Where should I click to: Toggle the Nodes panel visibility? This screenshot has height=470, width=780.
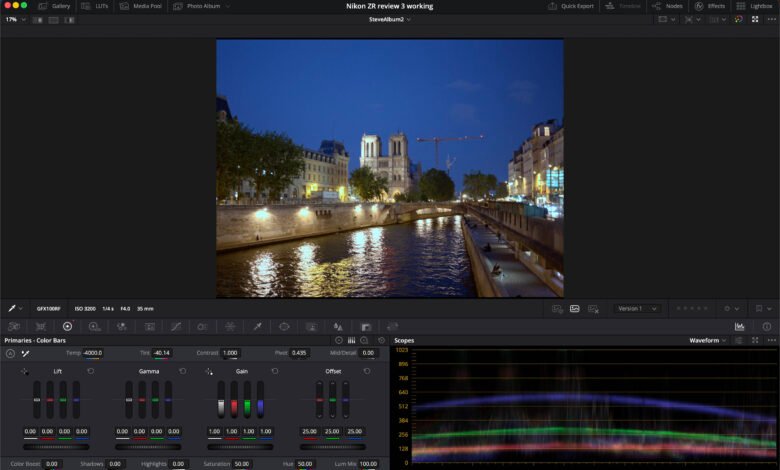(668, 6)
